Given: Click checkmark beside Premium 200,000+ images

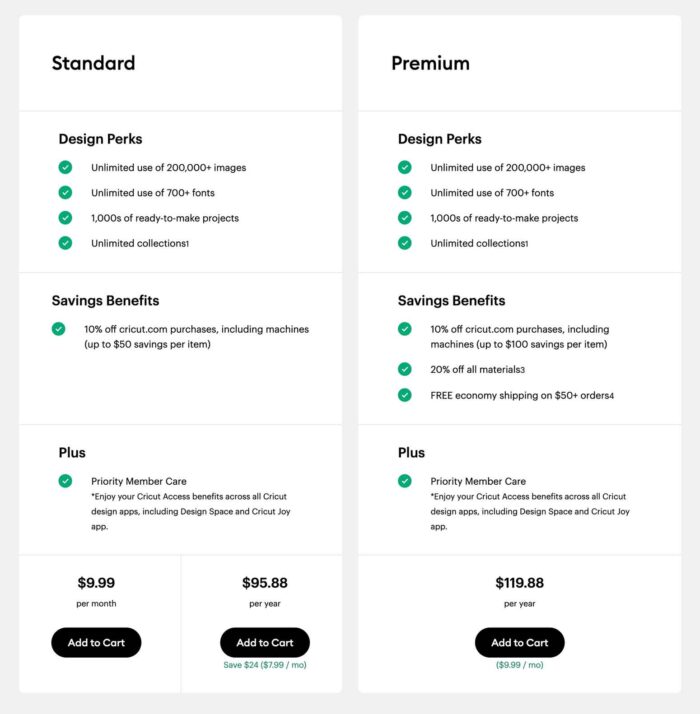Looking at the screenshot, I should [x=404, y=167].
